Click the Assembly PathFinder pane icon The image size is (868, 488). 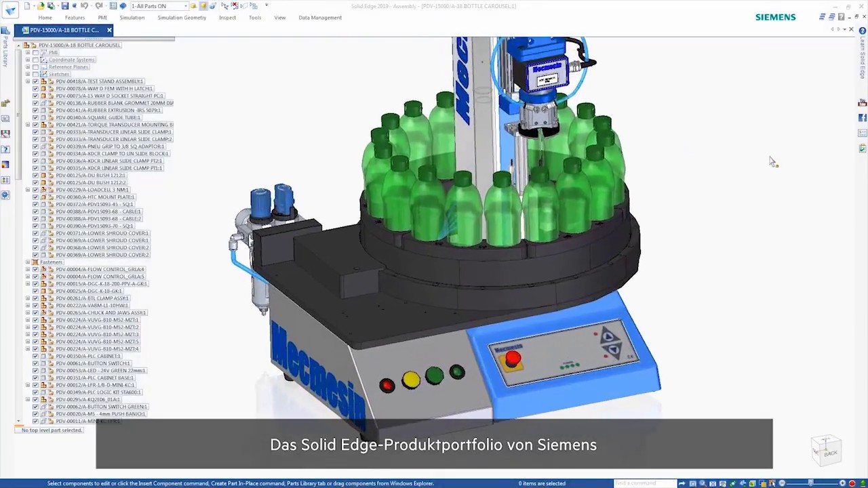(x=5, y=103)
